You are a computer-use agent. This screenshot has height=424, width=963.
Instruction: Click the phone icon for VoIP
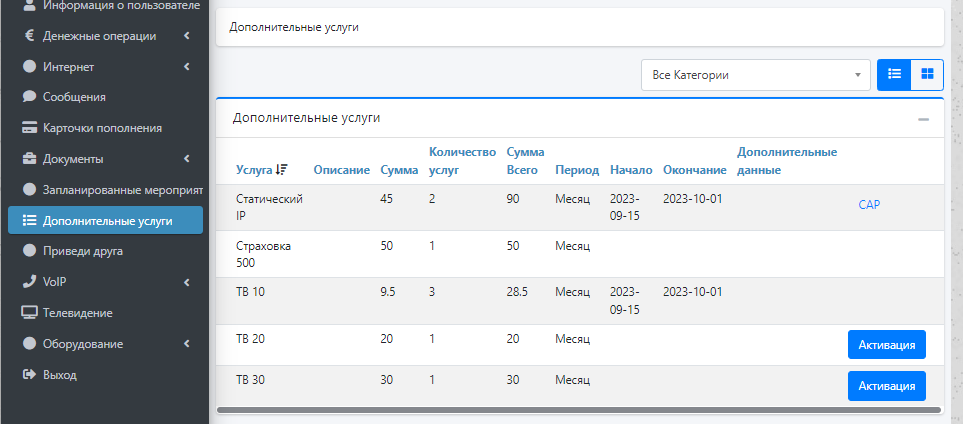tap(29, 282)
